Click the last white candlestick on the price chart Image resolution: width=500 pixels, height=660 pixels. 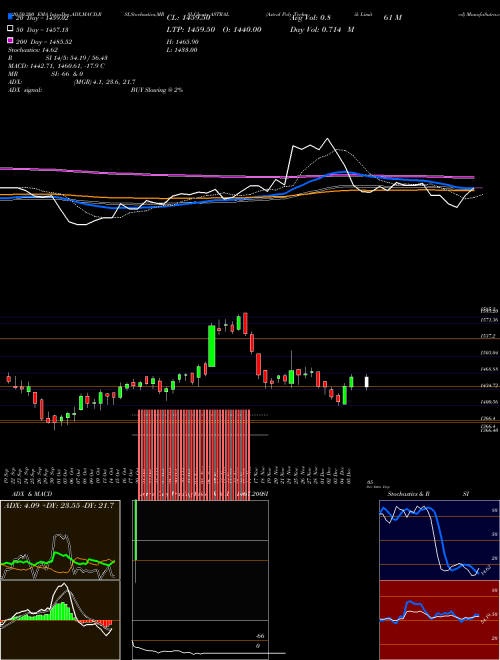(x=367, y=382)
